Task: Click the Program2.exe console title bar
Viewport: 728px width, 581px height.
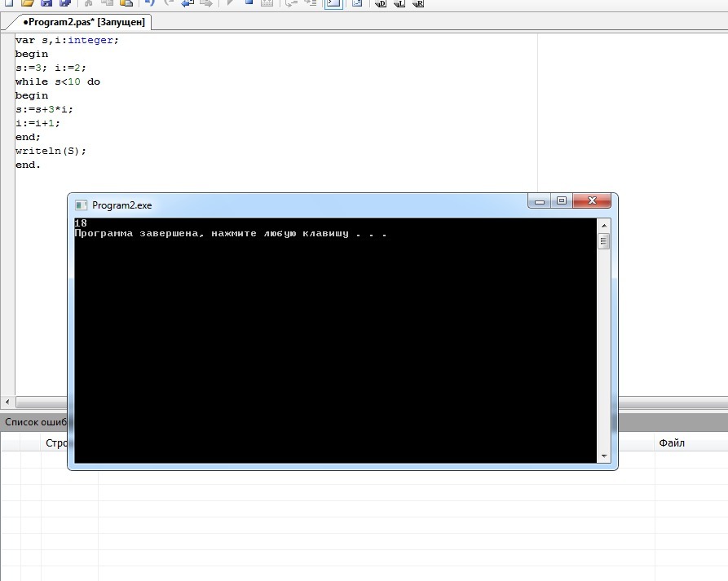Action: point(297,205)
